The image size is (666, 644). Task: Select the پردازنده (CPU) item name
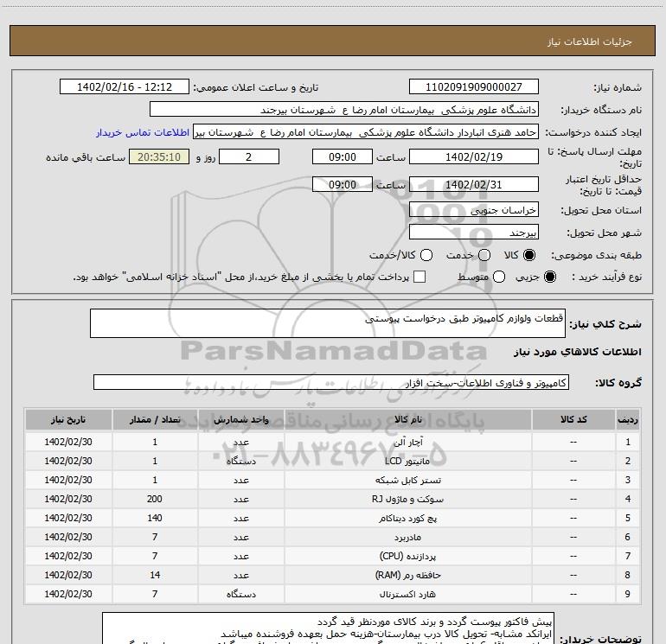pos(407,556)
